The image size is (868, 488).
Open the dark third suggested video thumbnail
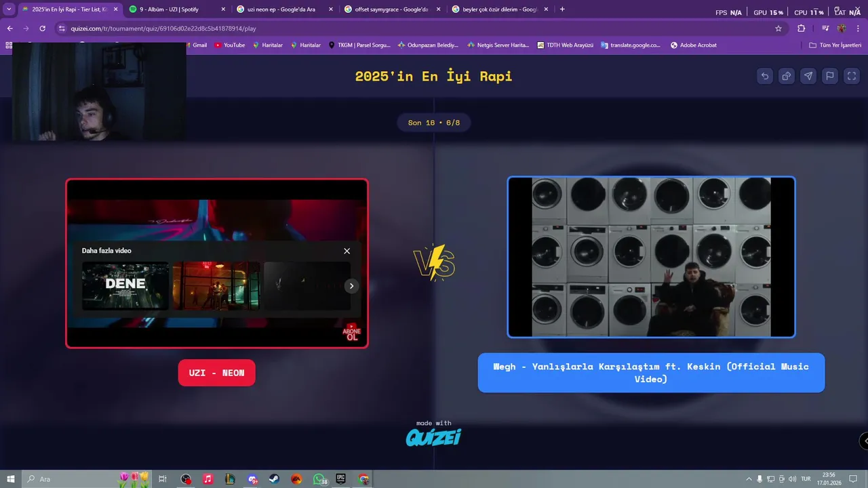307,285
